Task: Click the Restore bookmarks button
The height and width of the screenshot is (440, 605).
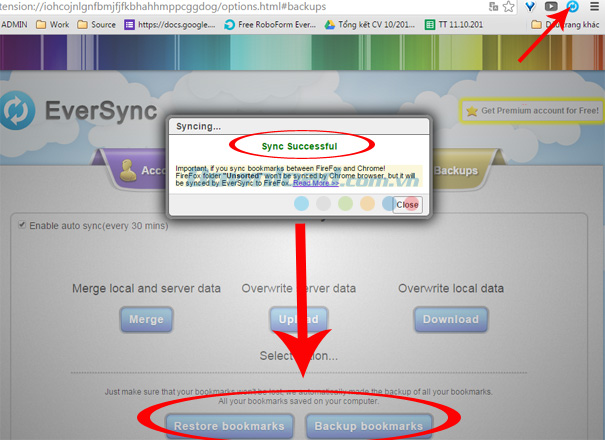Action: pos(229,426)
